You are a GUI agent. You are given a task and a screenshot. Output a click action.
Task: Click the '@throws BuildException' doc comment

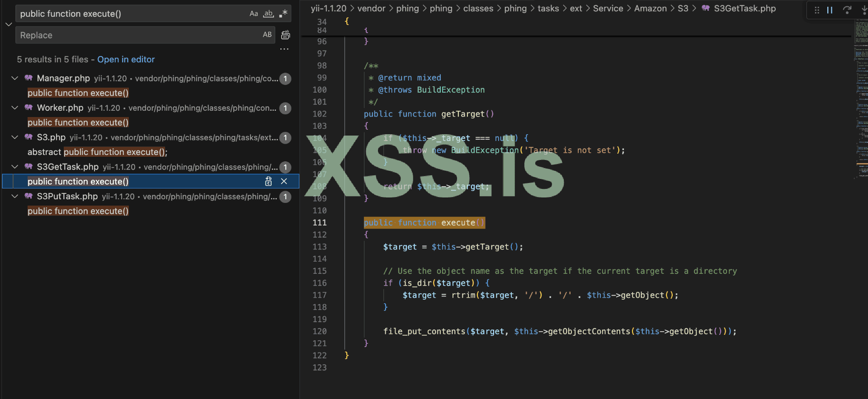(x=431, y=90)
